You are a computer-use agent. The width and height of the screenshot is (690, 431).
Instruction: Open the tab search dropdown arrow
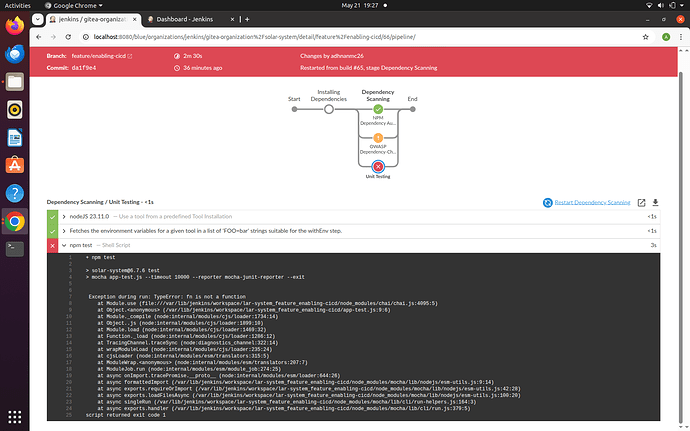point(38,19)
